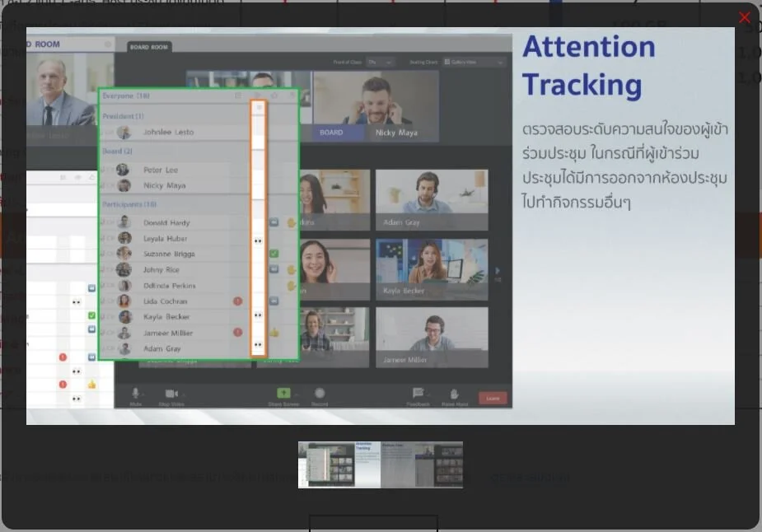
Task: Click Kayla Becker's video tile
Action: (x=432, y=269)
